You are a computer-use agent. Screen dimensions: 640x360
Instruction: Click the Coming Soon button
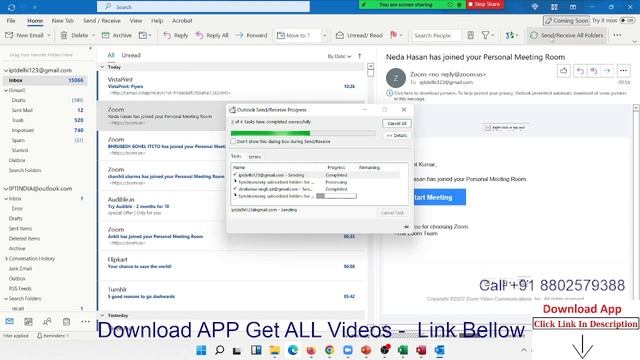(x=567, y=20)
